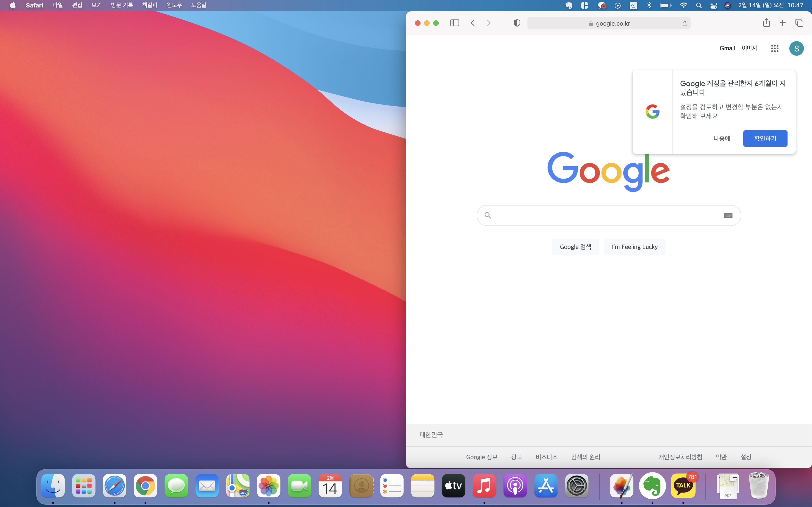Open the Safari share icon
The height and width of the screenshot is (507, 812).
pos(766,23)
